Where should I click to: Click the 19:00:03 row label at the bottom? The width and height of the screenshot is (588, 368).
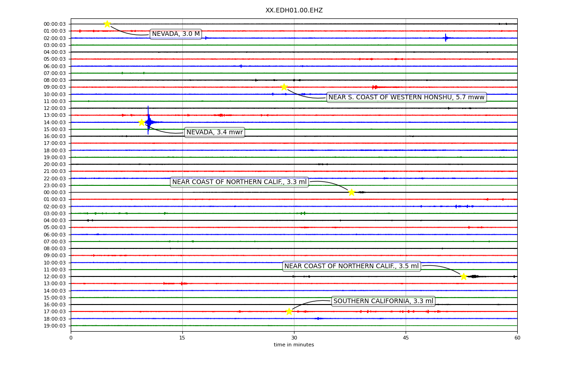tap(55, 326)
